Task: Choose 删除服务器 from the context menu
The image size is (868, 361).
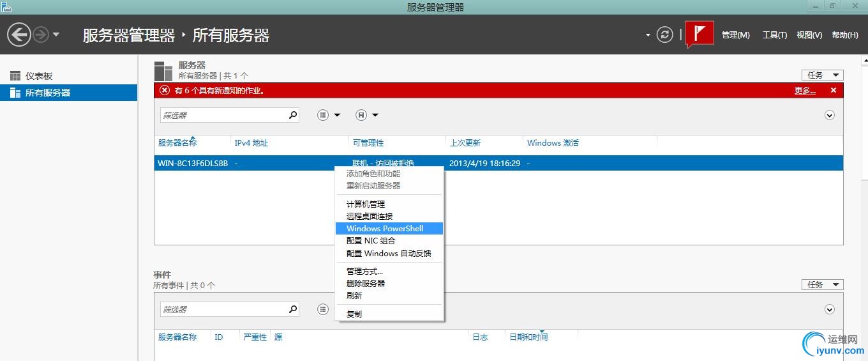Action: (x=389, y=284)
